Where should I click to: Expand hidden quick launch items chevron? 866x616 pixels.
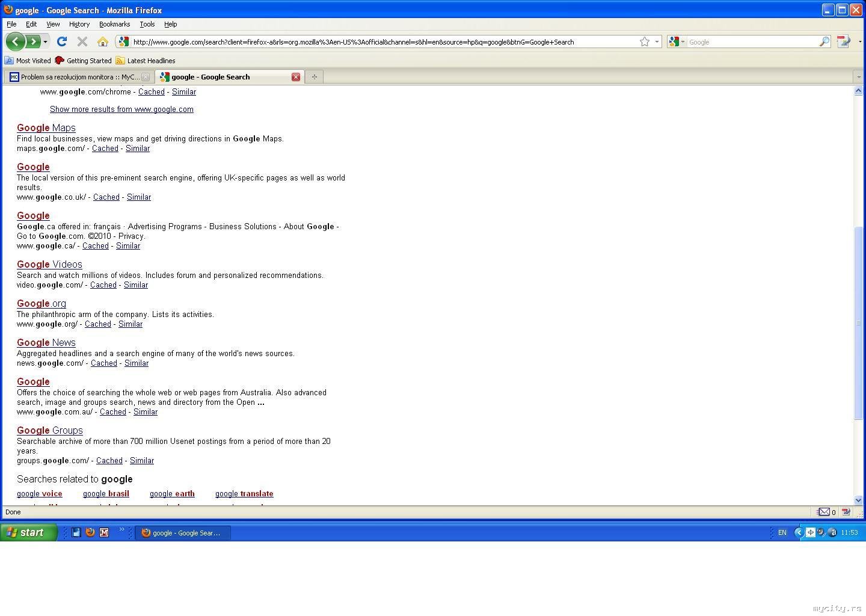point(121,529)
